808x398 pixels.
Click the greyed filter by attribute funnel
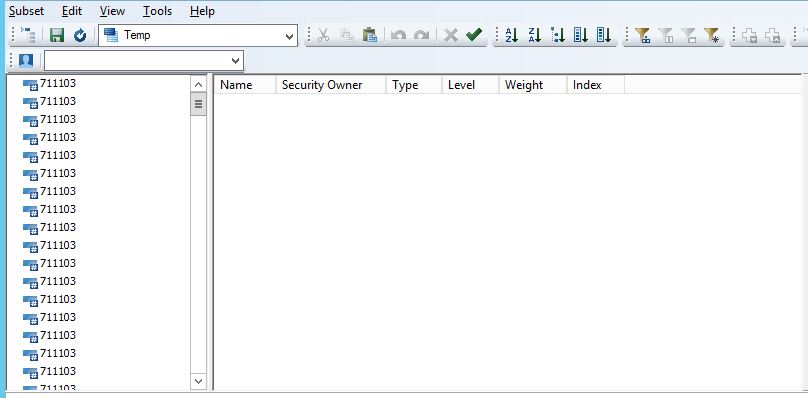[666, 35]
